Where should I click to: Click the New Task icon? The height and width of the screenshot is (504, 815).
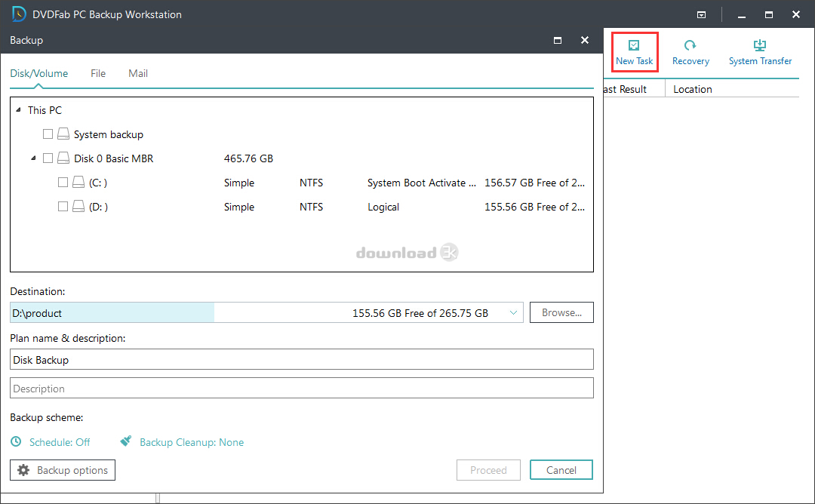[634, 46]
